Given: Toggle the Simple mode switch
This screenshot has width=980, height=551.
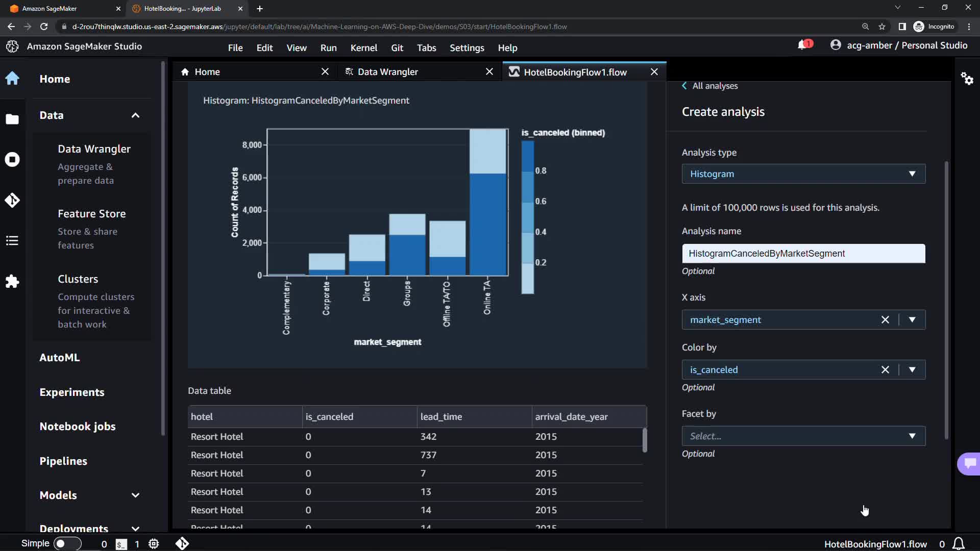Looking at the screenshot, I should (x=67, y=543).
